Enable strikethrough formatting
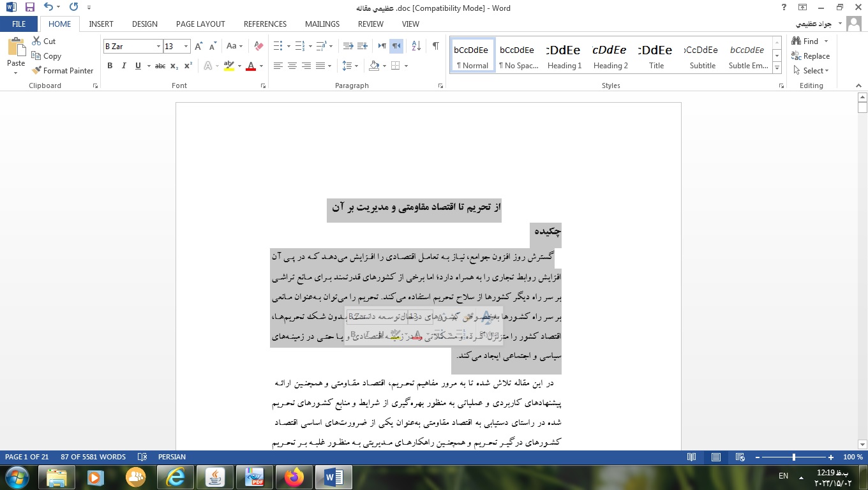 click(x=161, y=66)
